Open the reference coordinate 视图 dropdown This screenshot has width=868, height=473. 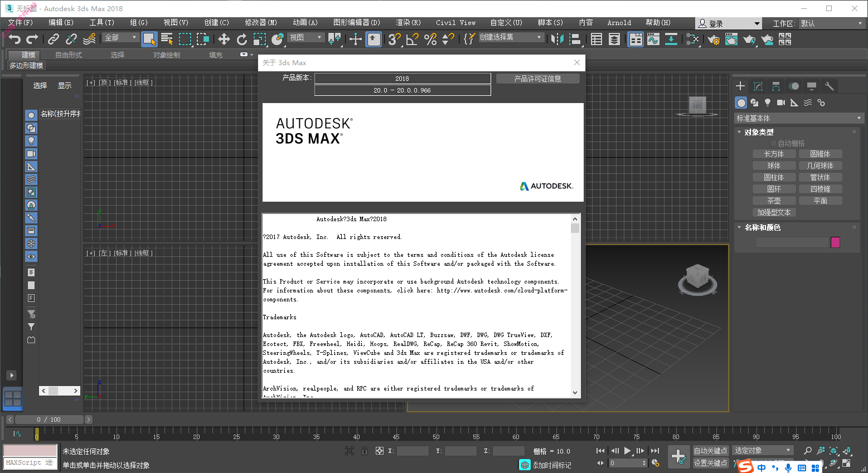coord(306,37)
